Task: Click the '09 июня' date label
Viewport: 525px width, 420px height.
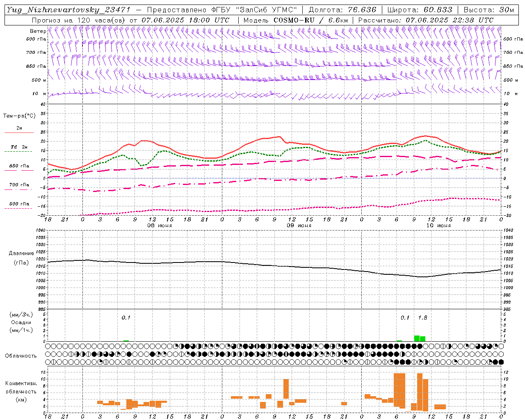Action: click(x=299, y=226)
